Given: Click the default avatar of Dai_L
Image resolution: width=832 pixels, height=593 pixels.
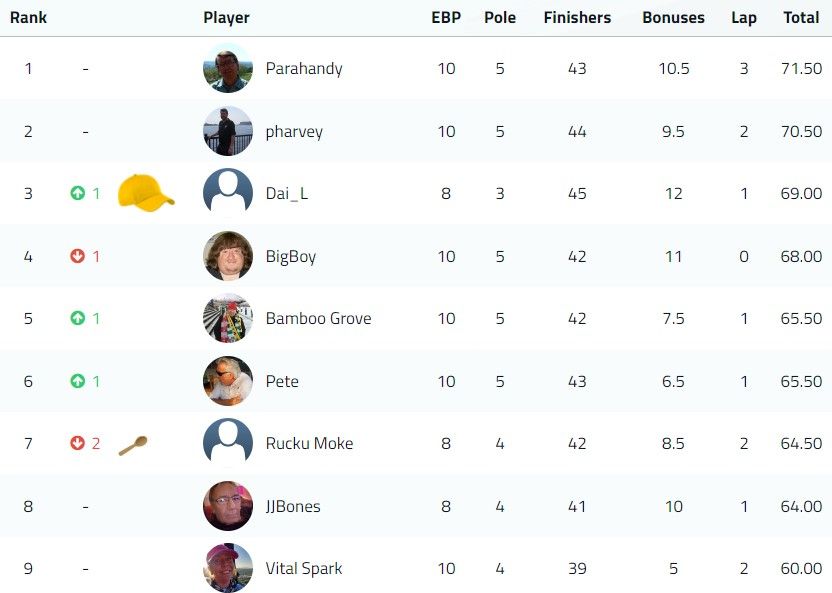Looking at the screenshot, I should coord(228,193).
